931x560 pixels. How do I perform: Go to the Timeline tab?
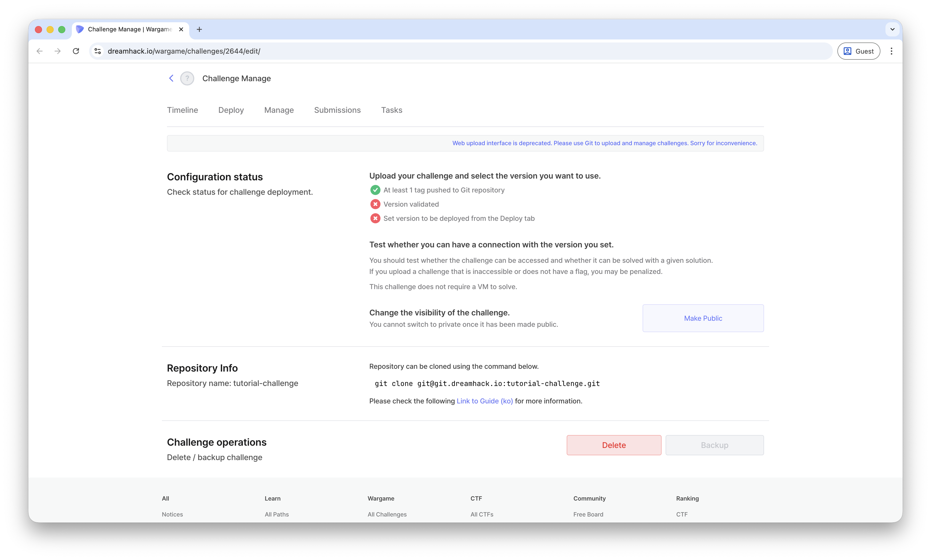coord(182,110)
